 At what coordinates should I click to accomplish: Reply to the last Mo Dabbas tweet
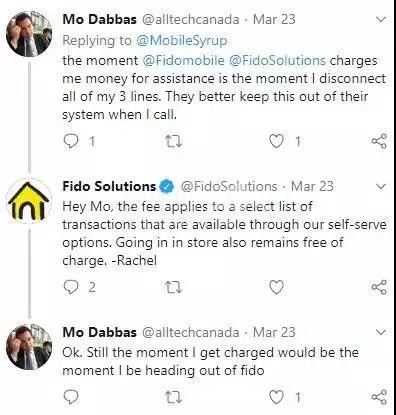pos(71,397)
